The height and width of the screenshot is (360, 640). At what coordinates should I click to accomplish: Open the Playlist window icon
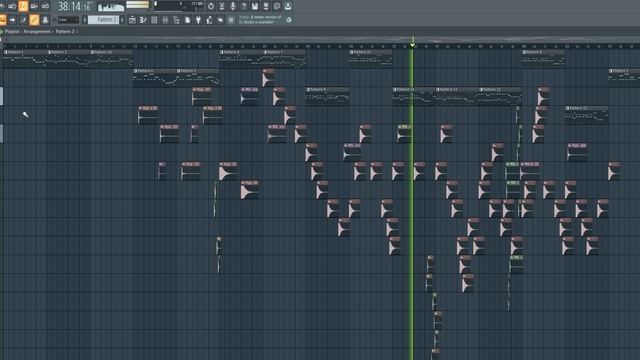[x=132, y=20]
